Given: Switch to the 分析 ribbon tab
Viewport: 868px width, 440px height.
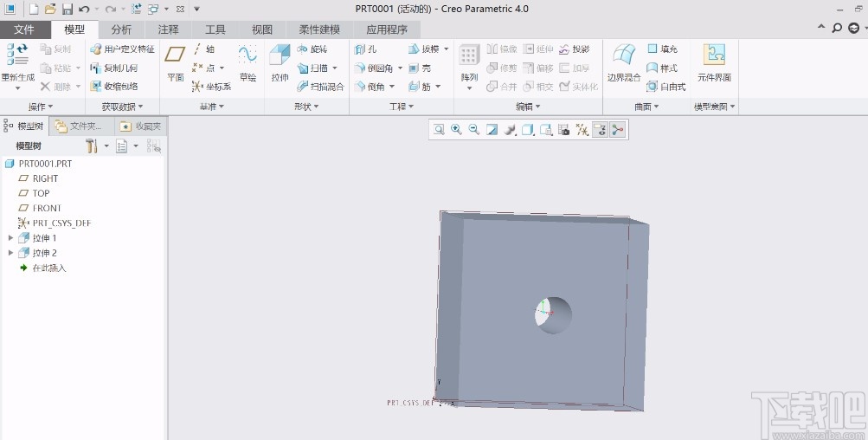Looking at the screenshot, I should point(121,29).
